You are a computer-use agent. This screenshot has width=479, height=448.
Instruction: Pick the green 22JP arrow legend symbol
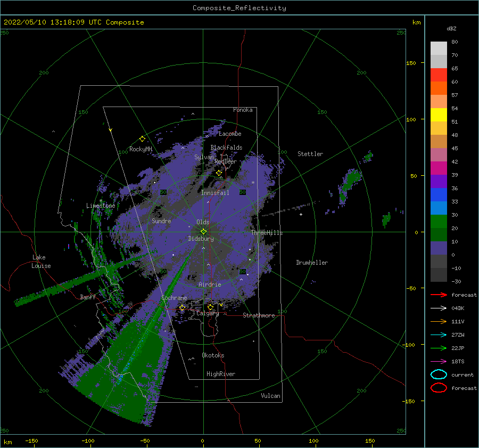439,348
